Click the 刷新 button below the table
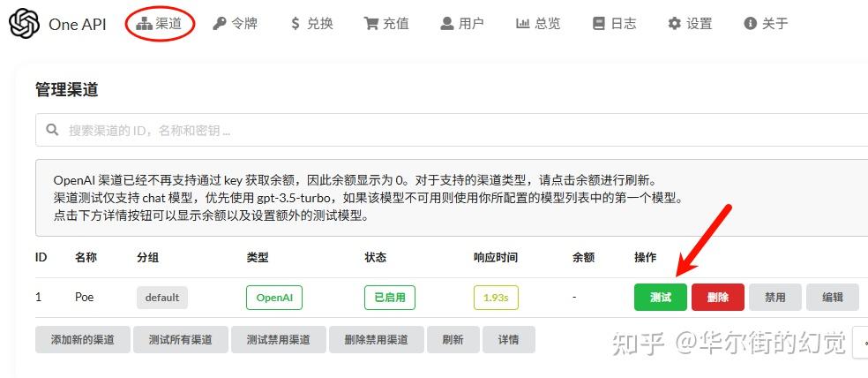 (453, 339)
